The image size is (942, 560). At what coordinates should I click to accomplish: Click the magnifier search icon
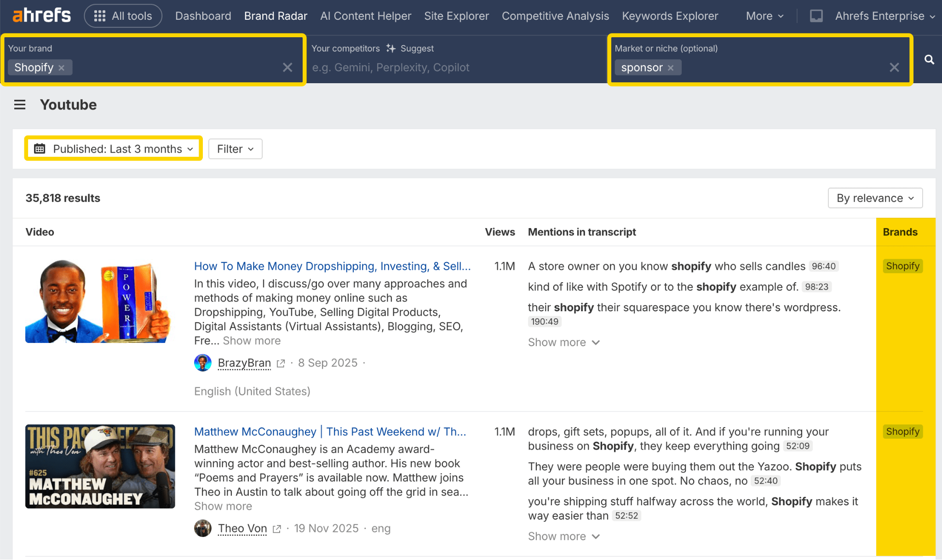coord(929,59)
